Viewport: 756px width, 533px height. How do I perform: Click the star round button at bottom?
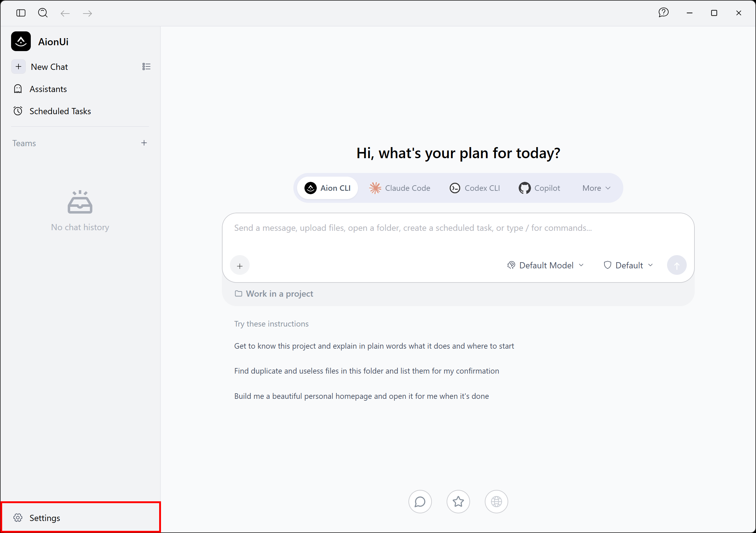pyautogui.click(x=458, y=501)
